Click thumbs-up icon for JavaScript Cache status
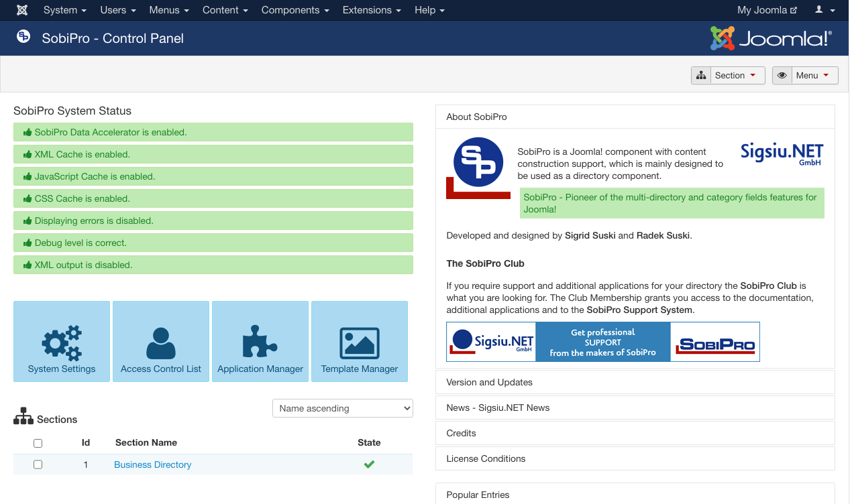The height and width of the screenshot is (504, 850). click(x=28, y=177)
